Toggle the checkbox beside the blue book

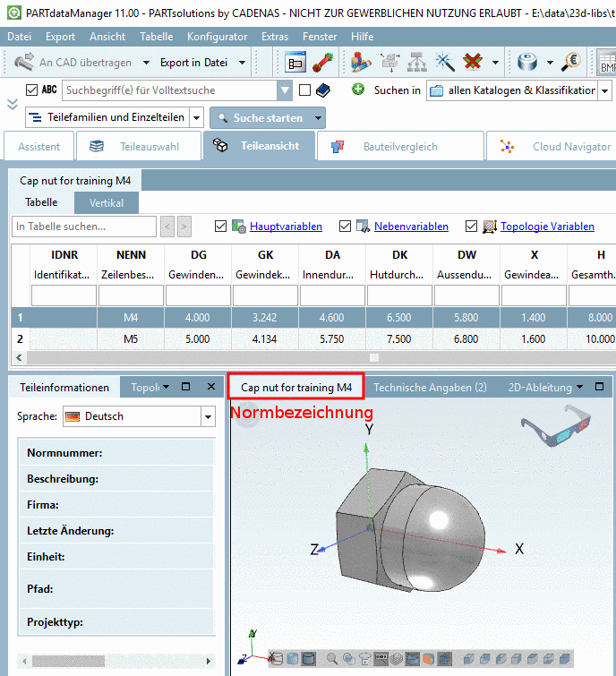pyautogui.click(x=304, y=90)
